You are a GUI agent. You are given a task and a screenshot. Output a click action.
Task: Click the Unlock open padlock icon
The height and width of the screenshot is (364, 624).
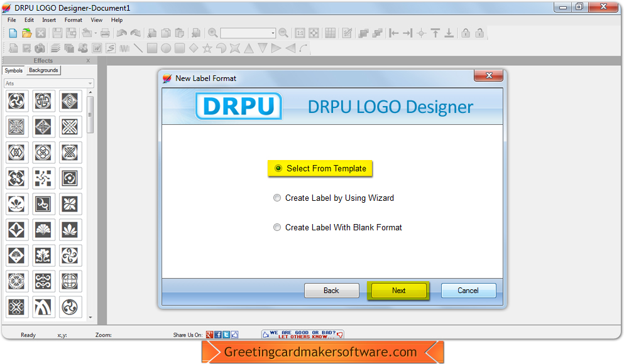[479, 33]
